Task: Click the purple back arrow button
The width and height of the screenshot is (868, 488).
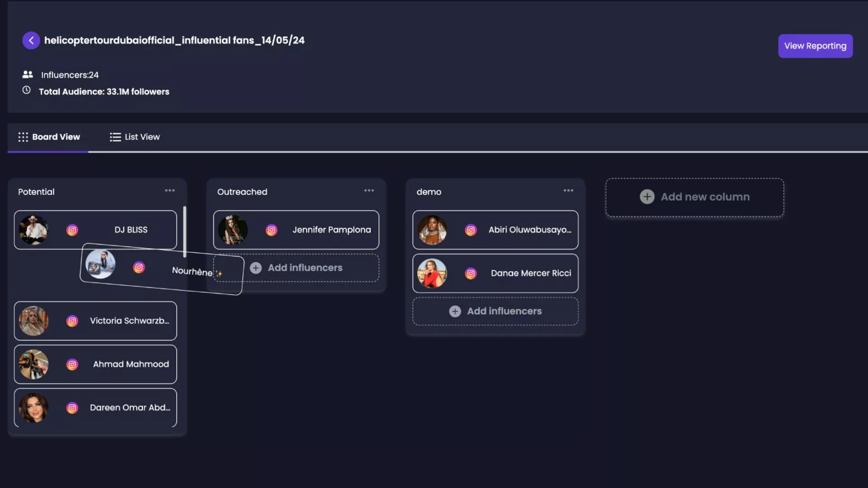Action: (x=31, y=41)
